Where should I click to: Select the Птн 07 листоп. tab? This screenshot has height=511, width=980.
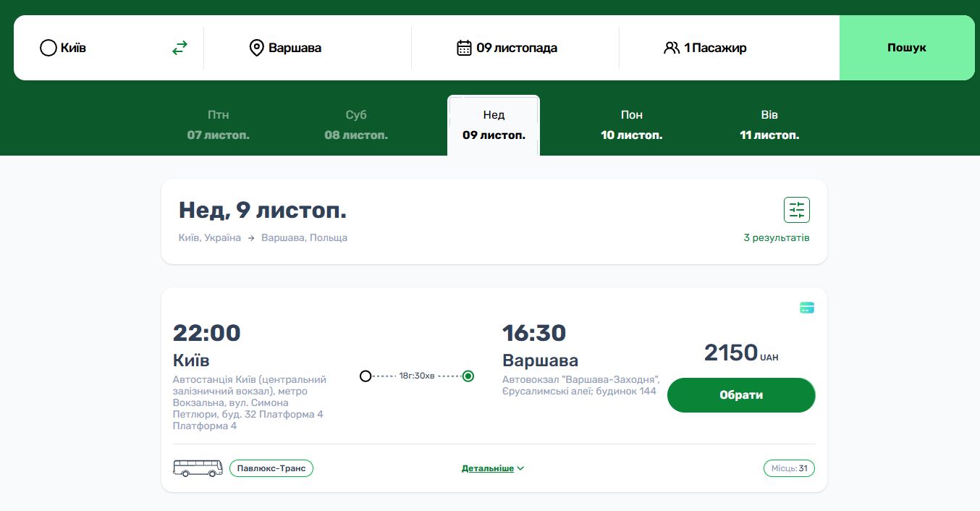pos(218,124)
